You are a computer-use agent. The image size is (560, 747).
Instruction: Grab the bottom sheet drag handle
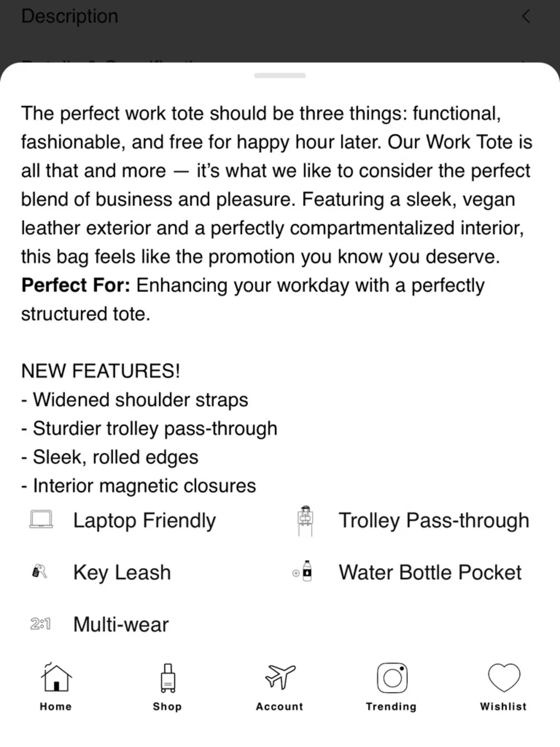(279, 75)
